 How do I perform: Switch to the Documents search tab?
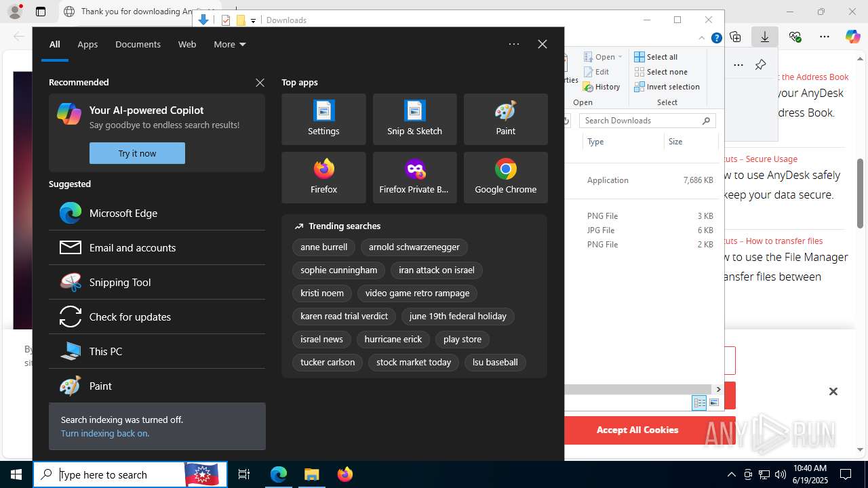138,44
